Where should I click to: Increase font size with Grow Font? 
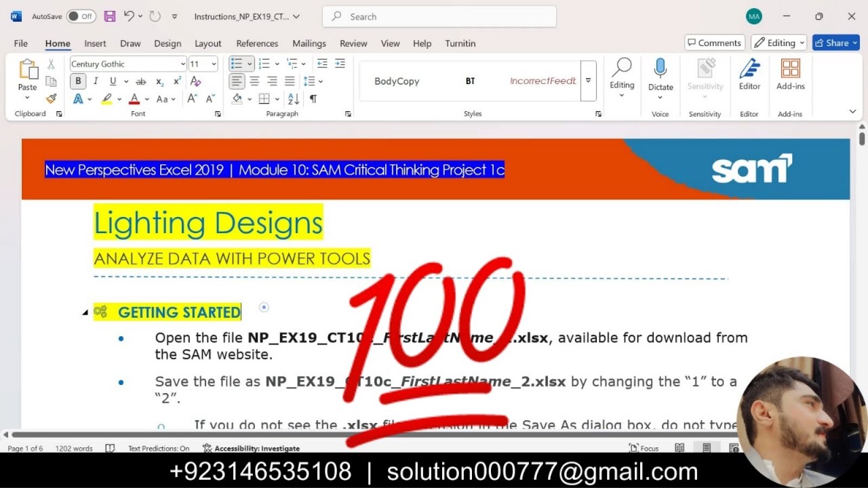[192, 99]
